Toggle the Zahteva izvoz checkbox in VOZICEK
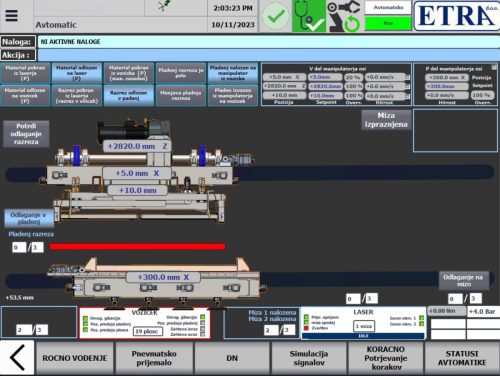Screen dimensions: 500x376 click(x=202, y=329)
